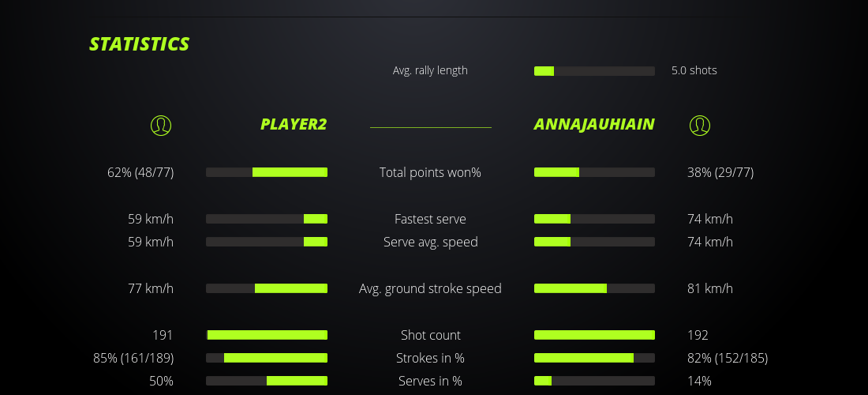Click the STATISTICS heading

(139, 44)
